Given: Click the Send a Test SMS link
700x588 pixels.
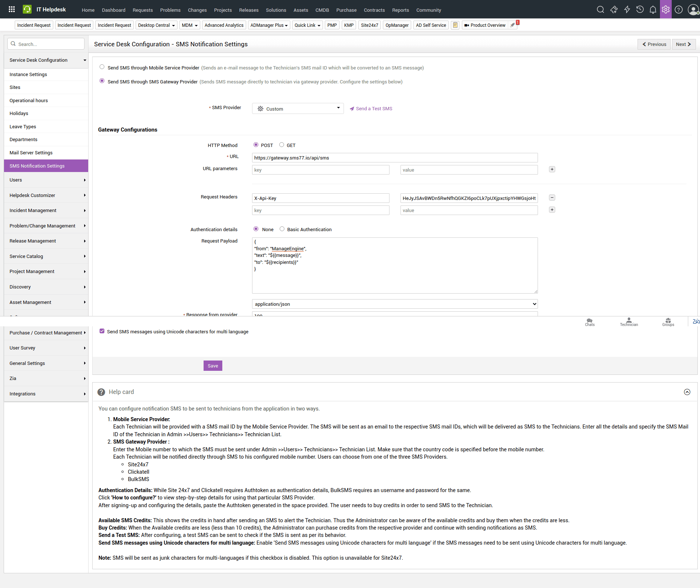Looking at the screenshot, I should coord(374,108).
